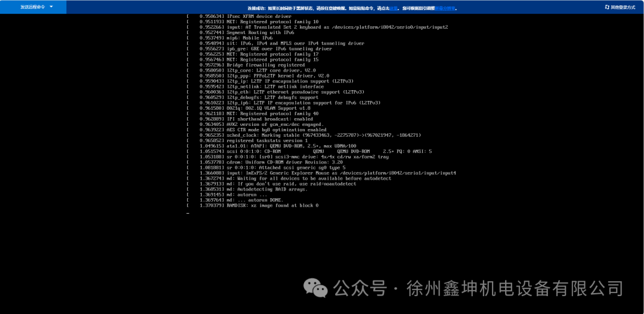
Task: Select 'l2tp_debugfs: L2TP debugfs support' line
Action: [252, 97]
